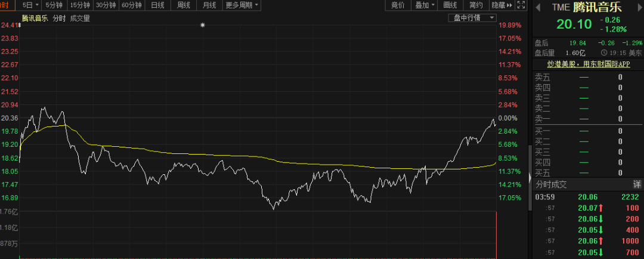Click the 1.76亿 volume axis label

tap(9, 212)
